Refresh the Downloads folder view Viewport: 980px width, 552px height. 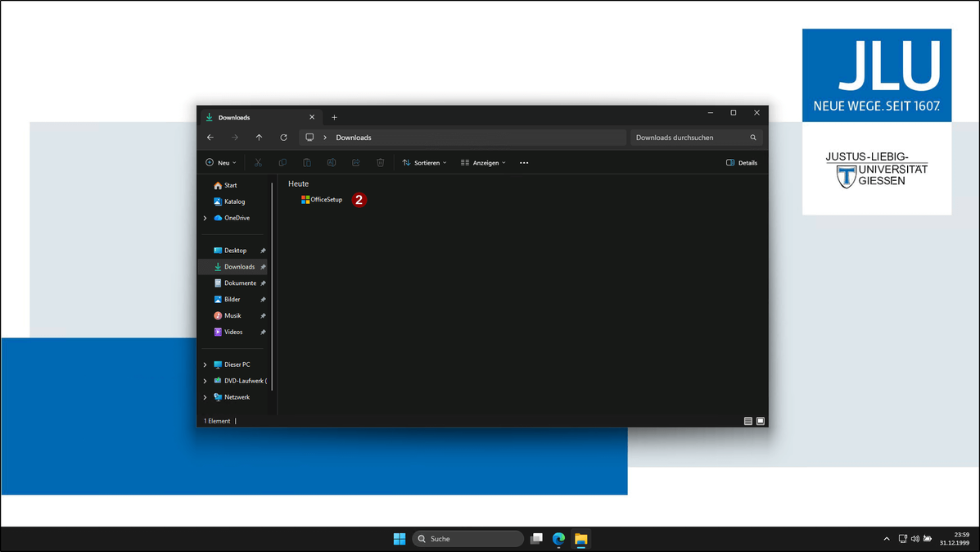[284, 138]
